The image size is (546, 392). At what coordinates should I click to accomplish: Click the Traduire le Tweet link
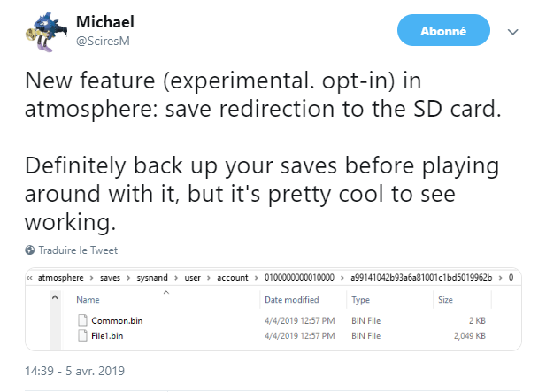coord(78,250)
